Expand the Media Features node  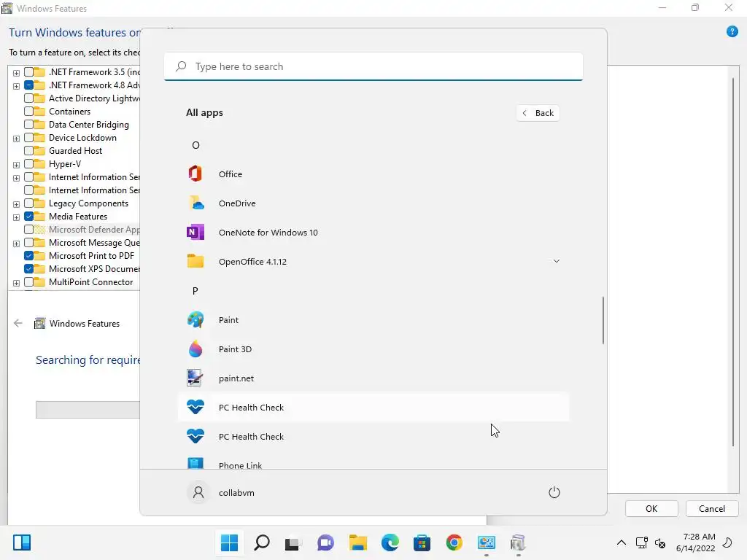(x=16, y=217)
